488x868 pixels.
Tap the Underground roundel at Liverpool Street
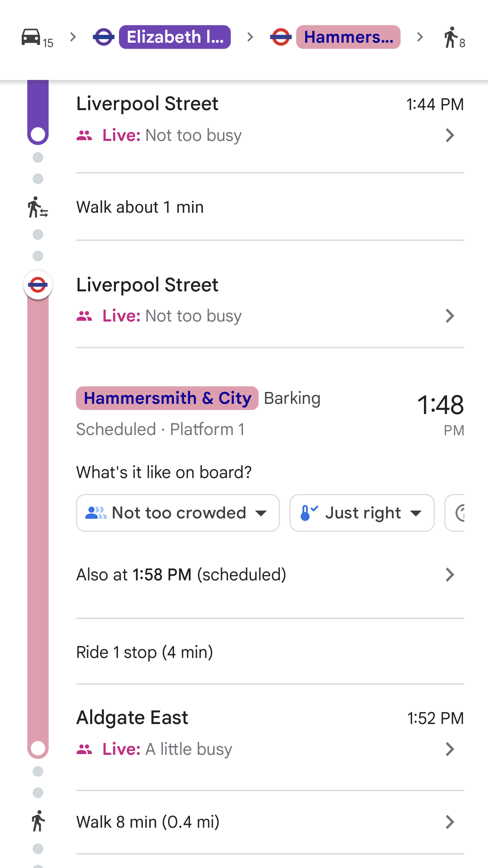pos(38,285)
